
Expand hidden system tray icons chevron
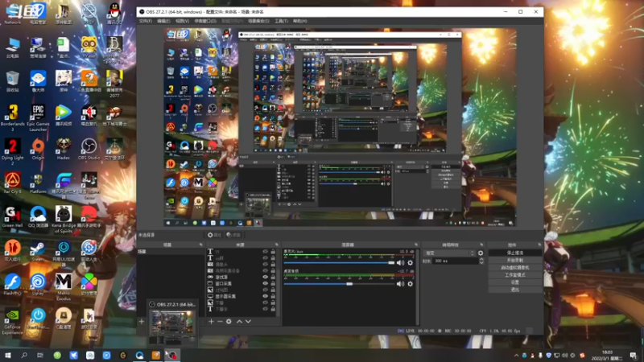(516, 356)
